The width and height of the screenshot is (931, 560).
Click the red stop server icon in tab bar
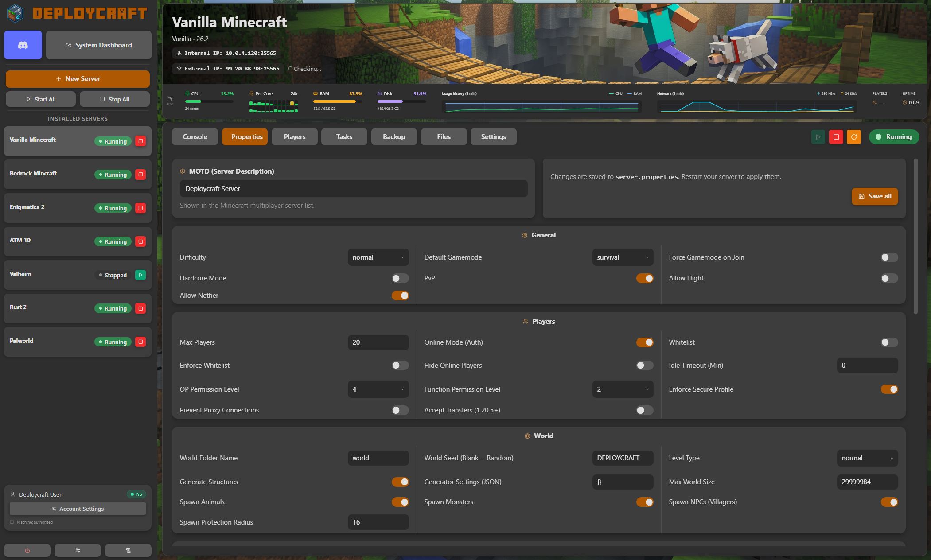pyautogui.click(x=836, y=137)
